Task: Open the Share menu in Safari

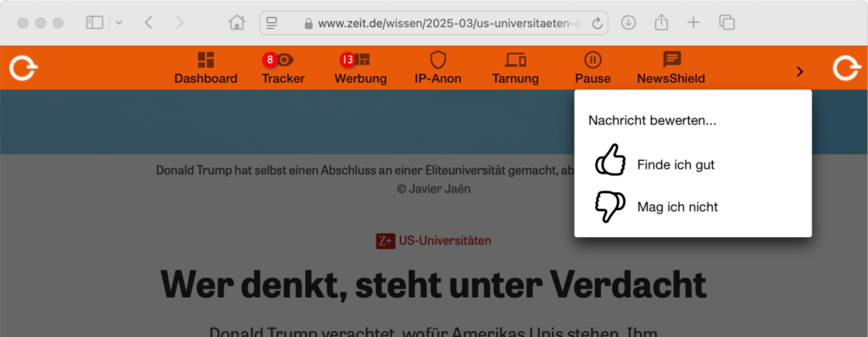Action: [x=661, y=23]
